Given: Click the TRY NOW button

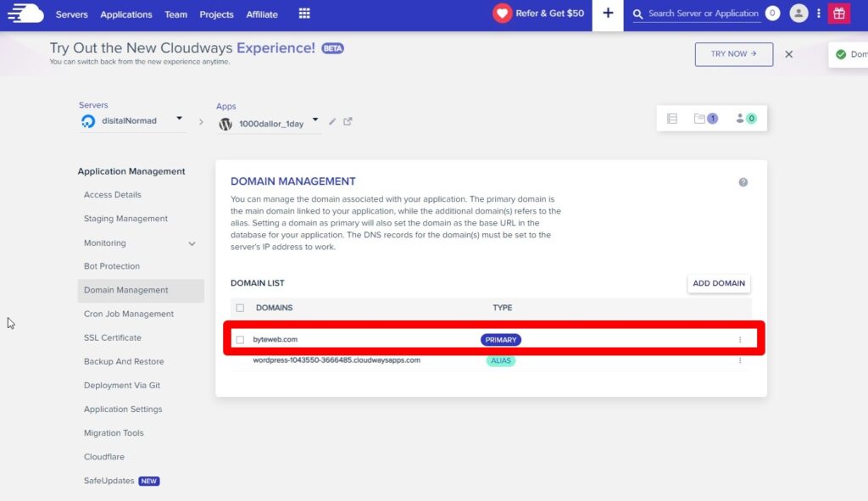Looking at the screenshot, I should [x=734, y=54].
